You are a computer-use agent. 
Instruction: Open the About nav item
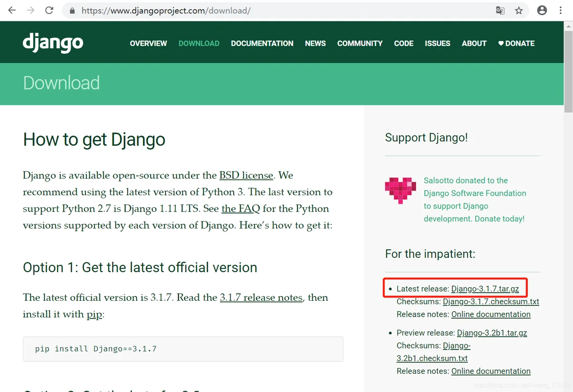tap(474, 43)
